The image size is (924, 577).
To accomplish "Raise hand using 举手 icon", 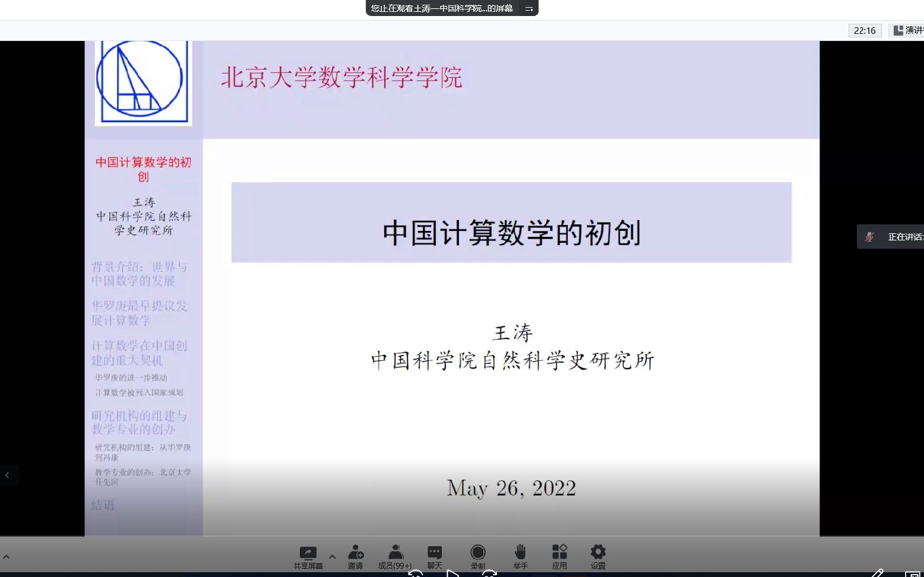I will coord(520,557).
